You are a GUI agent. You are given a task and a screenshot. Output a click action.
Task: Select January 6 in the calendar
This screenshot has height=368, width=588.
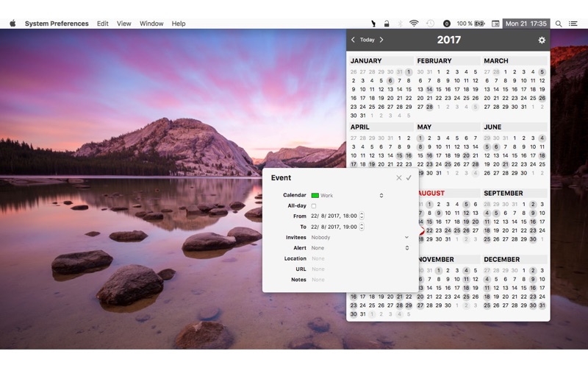(390, 80)
